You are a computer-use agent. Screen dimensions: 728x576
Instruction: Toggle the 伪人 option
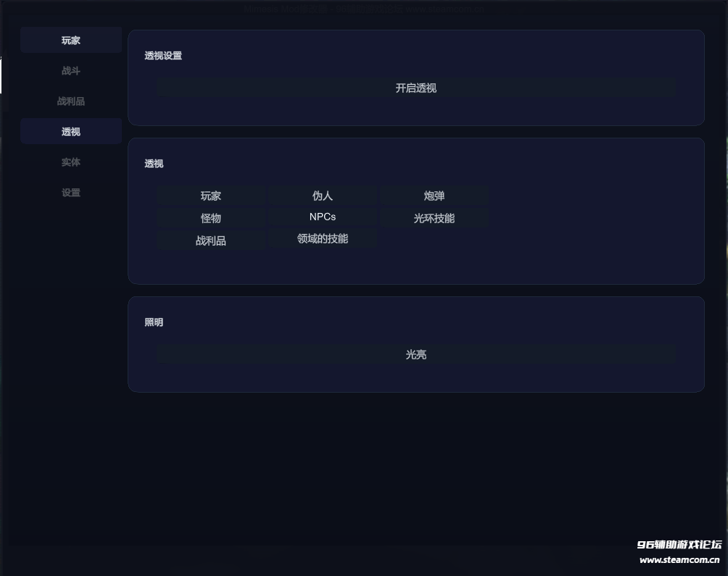pyautogui.click(x=323, y=196)
